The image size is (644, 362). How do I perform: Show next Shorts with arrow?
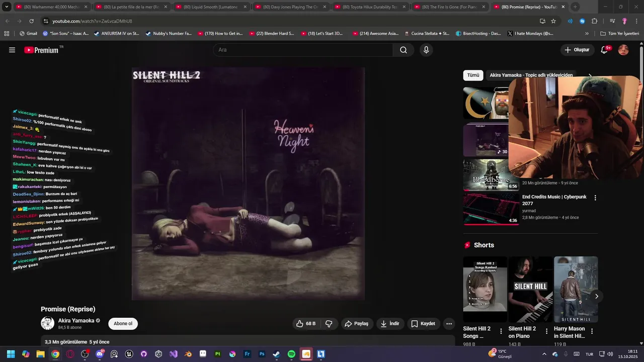596,296
